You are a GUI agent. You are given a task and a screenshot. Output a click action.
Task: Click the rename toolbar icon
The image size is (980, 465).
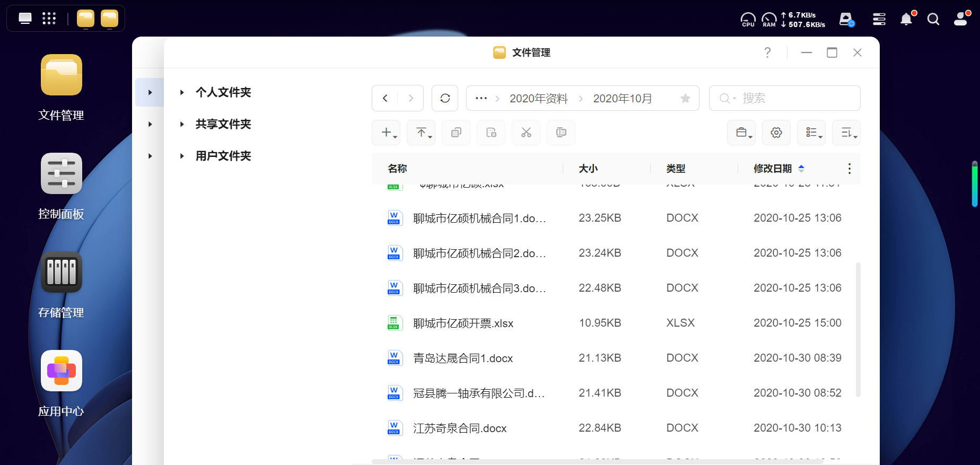tap(561, 133)
